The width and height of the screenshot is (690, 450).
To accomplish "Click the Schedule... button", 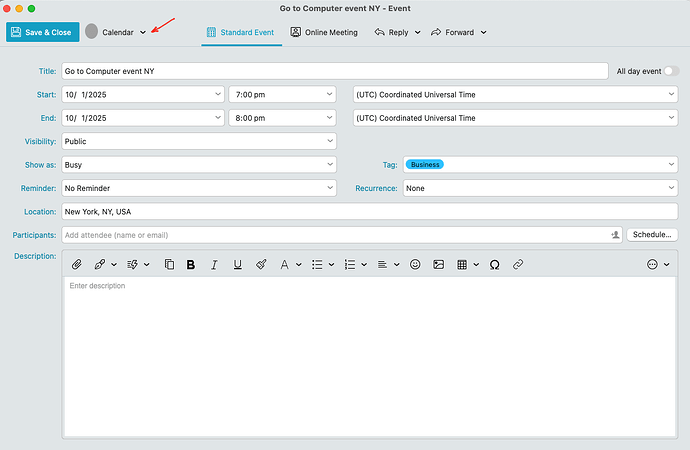I will click(652, 234).
